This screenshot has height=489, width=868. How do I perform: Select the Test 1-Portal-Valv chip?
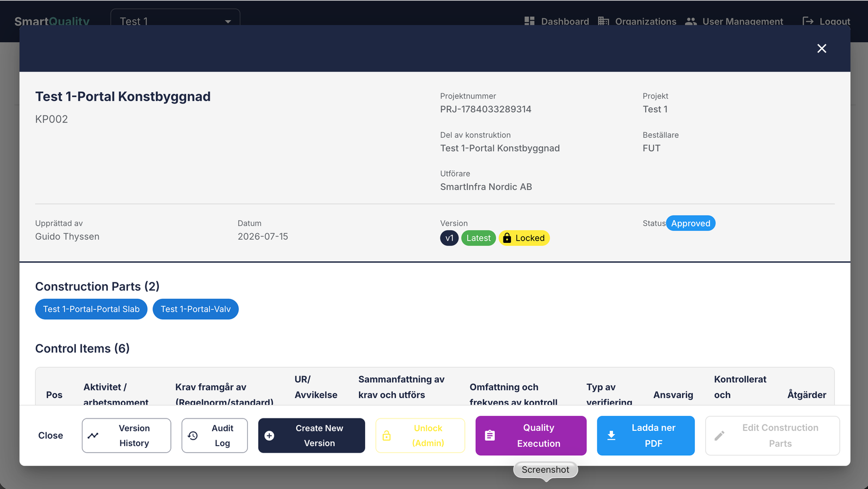click(196, 309)
